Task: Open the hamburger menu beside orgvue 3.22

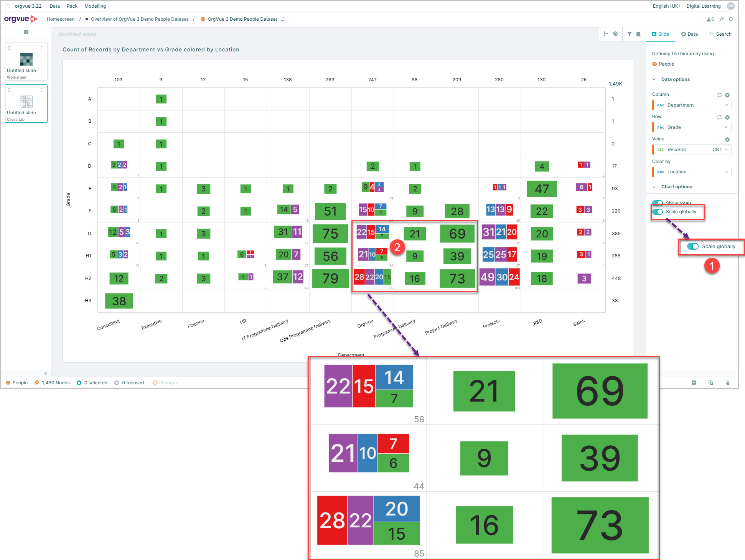Action: point(8,6)
